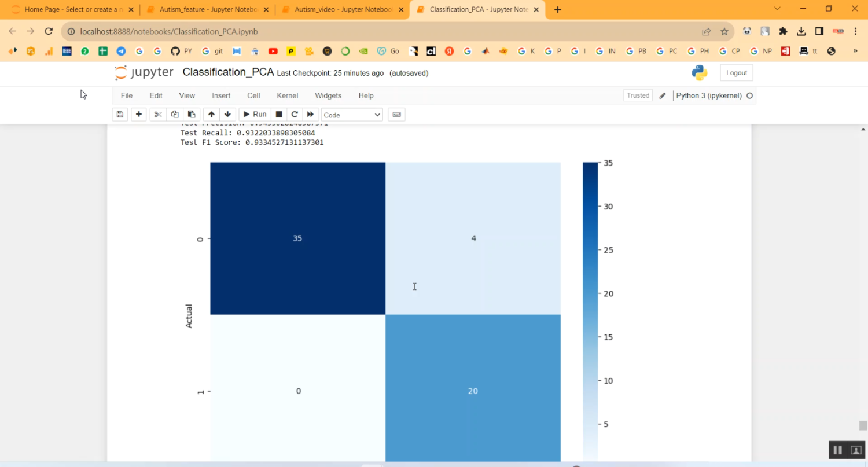
Task: Open the command palette keyboard icon
Action: [x=396, y=115]
